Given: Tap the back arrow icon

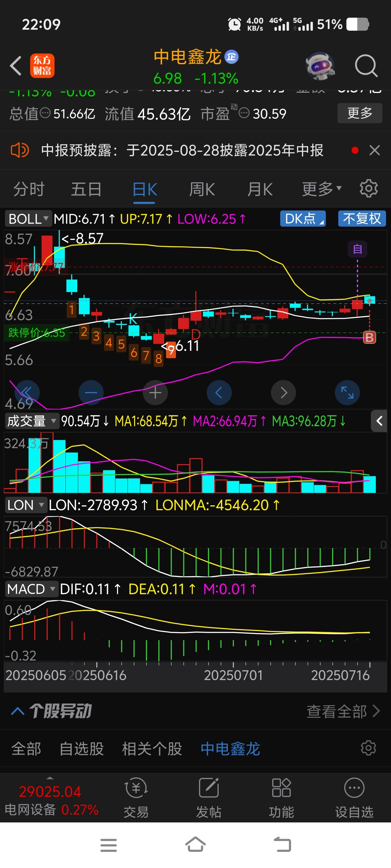Looking at the screenshot, I should (x=16, y=65).
